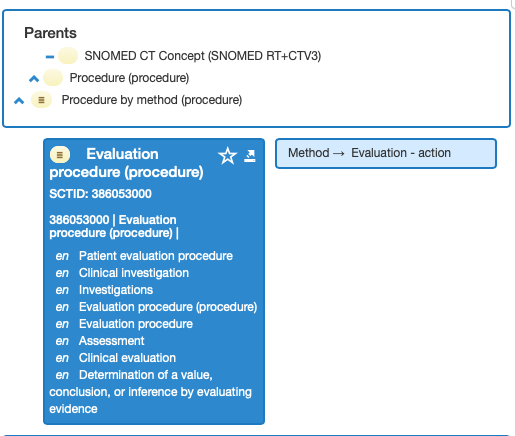Viewport: 515px width, 436px height.
Task: Click the Method → Evaluation - action attribute
Action: pyautogui.click(x=386, y=153)
